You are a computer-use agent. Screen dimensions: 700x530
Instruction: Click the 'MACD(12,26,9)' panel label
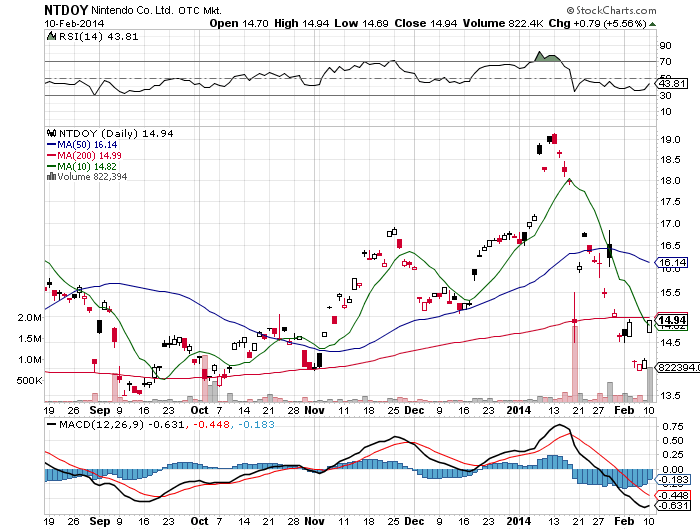[x=101, y=425]
